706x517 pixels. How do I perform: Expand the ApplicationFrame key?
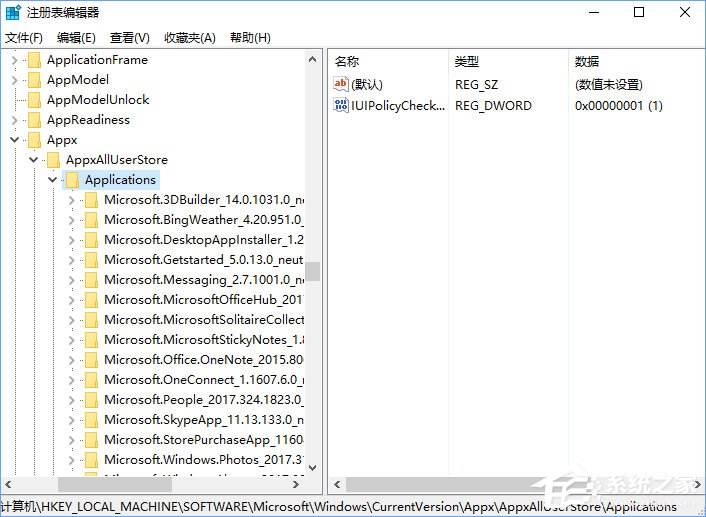pyautogui.click(x=14, y=60)
